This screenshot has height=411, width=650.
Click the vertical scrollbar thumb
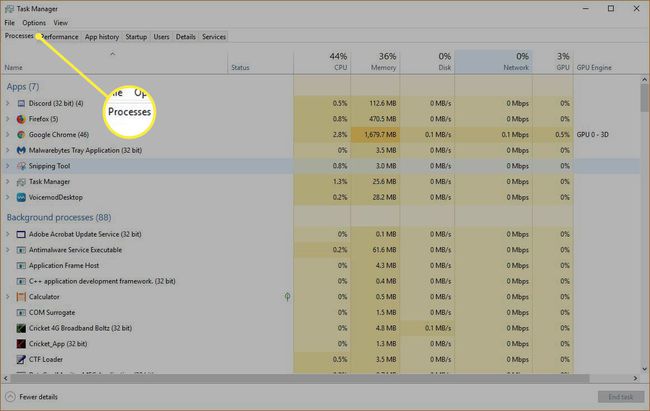point(644,98)
